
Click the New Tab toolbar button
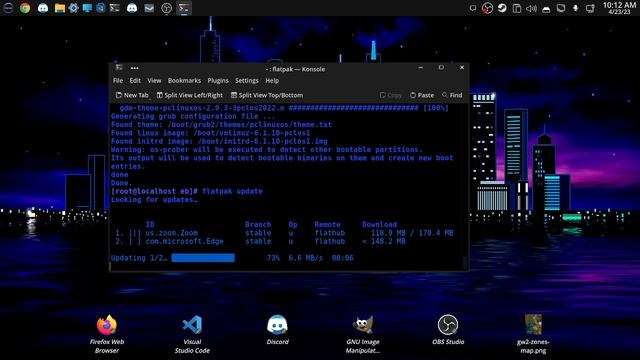point(132,95)
